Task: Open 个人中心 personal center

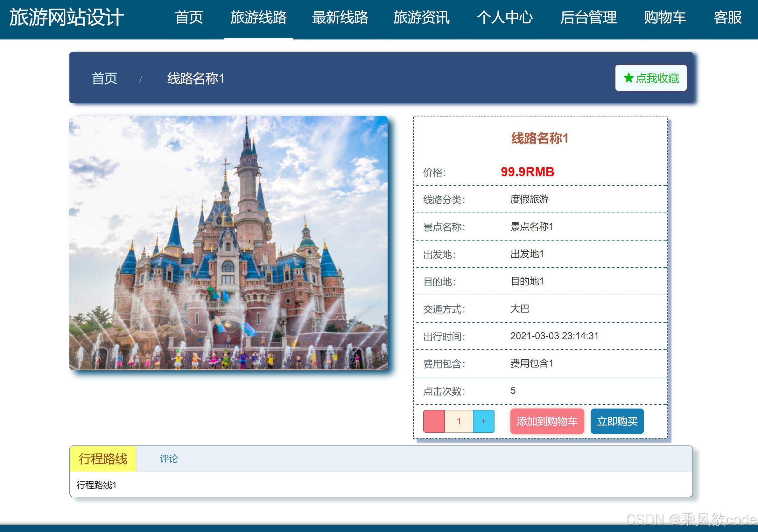Action: coord(505,18)
